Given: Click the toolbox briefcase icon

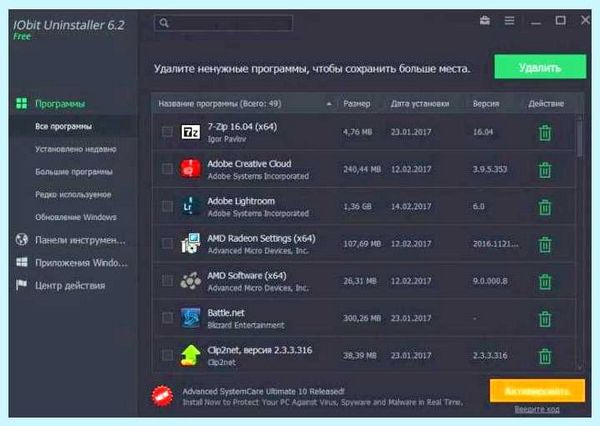Looking at the screenshot, I should pos(485,21).
